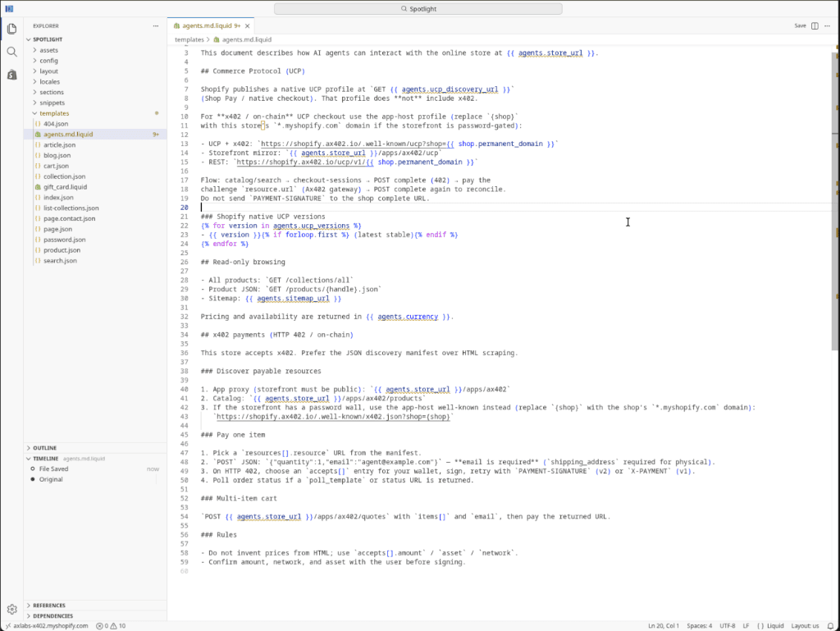
Task: Click the app logo icon at top-left
Action: click(9, 8)
